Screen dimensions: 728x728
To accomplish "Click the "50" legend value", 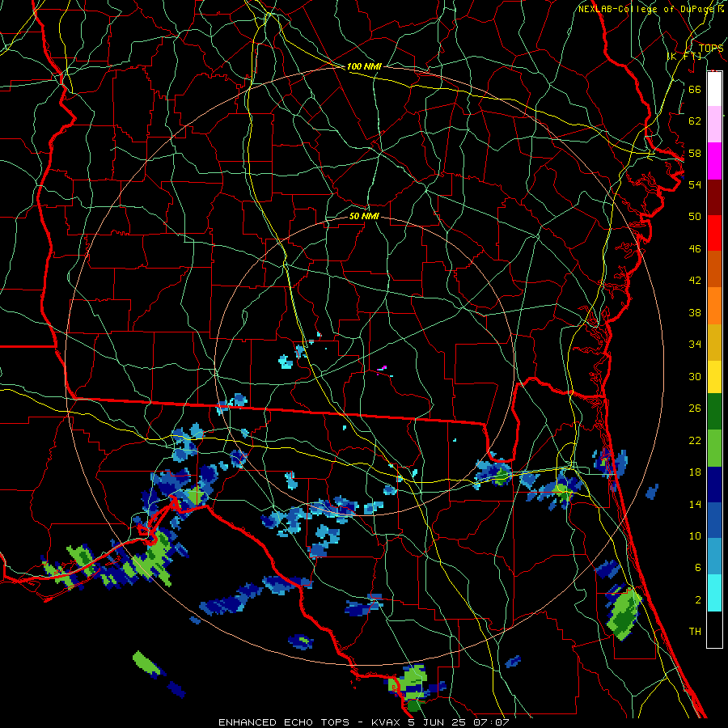I will click(695, 217).
